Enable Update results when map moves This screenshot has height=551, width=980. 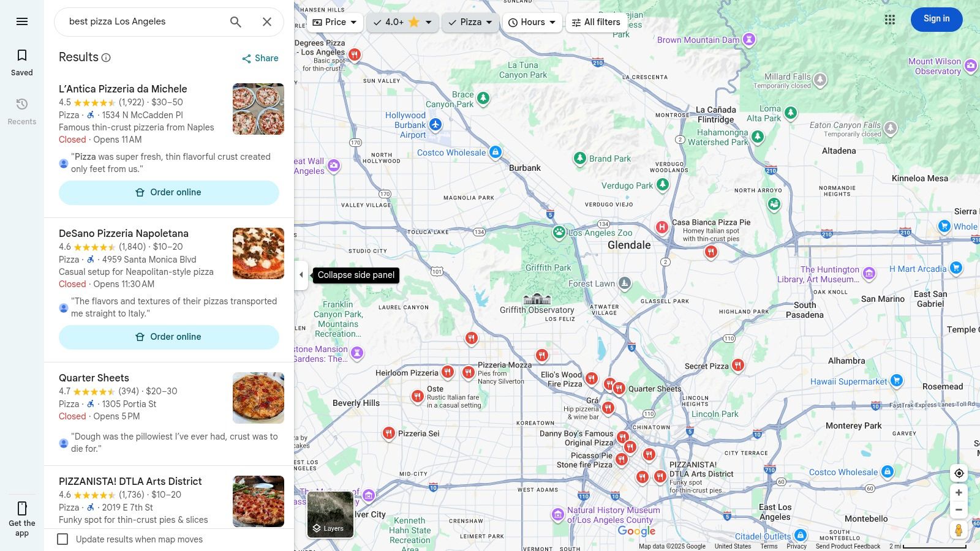click(x=62, y=539)
